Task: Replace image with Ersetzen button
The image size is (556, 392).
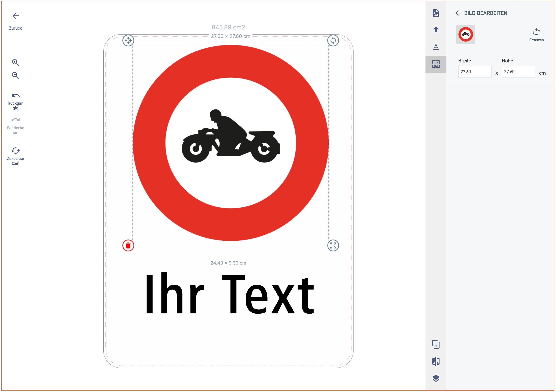Action: (536, 35)
